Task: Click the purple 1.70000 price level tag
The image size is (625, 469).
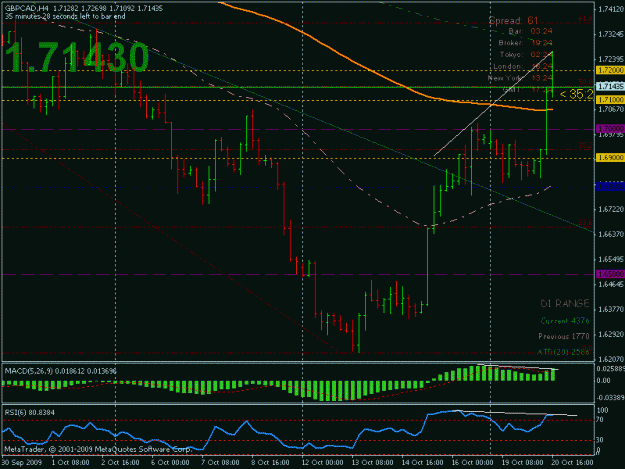Action: pyautogui.click(x=610, y=129)
